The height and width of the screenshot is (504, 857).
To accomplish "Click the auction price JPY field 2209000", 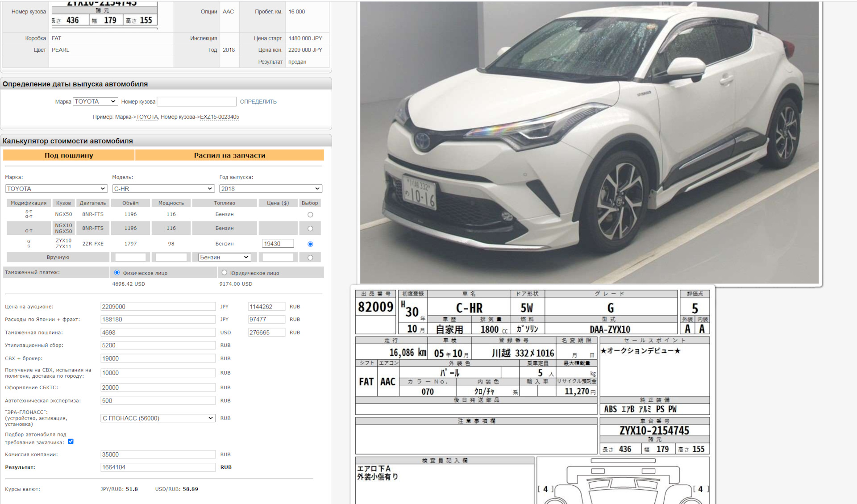I will 158,307.
